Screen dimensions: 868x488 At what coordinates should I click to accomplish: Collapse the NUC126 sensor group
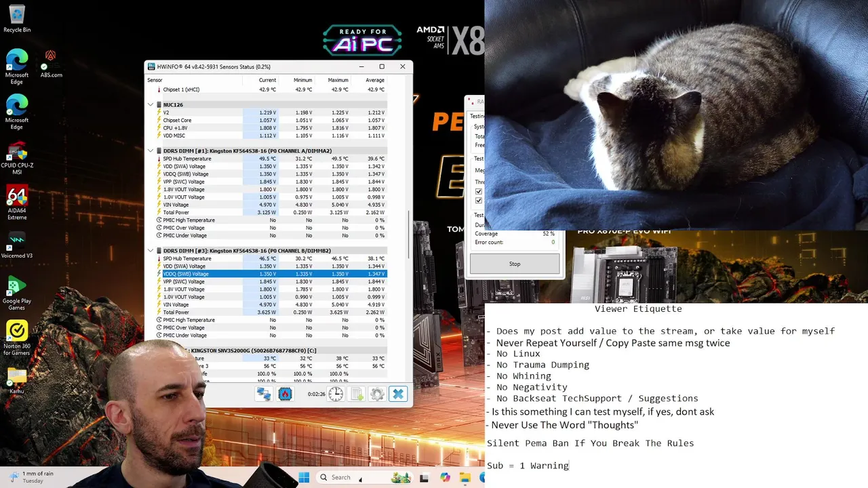click(x=151, y=105)
